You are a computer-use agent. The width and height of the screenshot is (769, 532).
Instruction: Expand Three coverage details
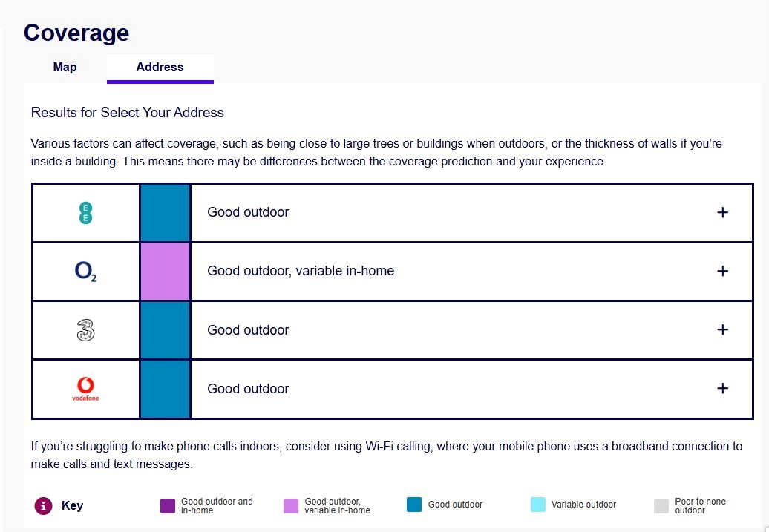[x=722, y=330]
